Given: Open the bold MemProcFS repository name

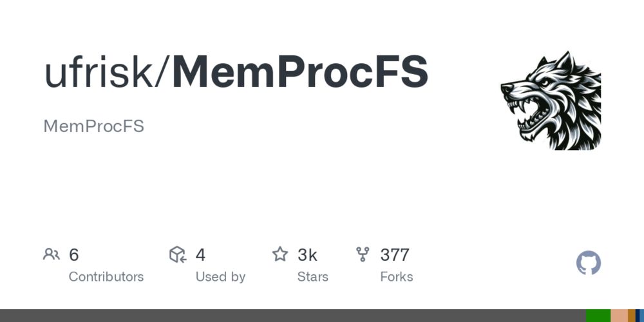Looking at the screenshot, I should click(300, 73).
